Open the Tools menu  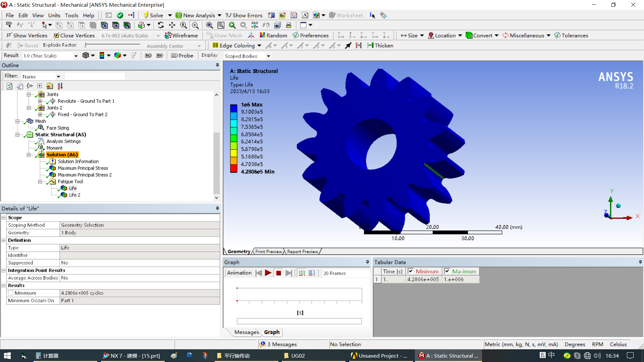[x=71, y=15]
